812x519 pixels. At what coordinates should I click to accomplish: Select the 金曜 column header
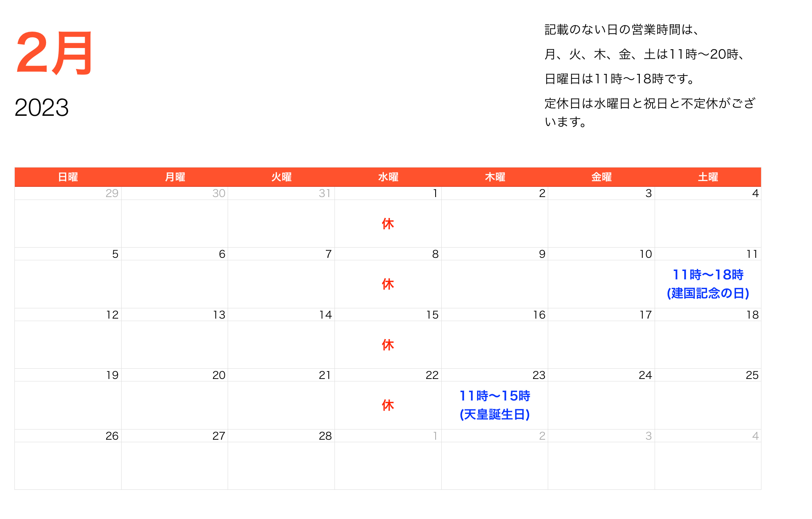[x=602, y=177]
